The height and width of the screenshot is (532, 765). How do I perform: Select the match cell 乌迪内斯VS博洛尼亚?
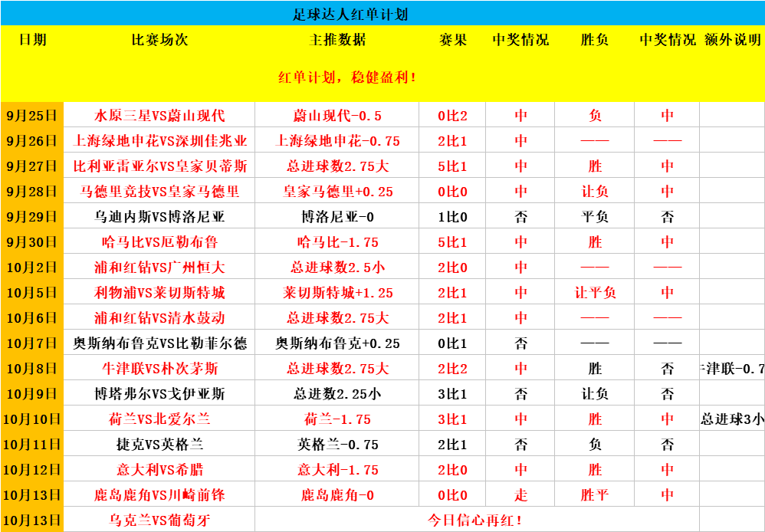(x=159, y=217)
